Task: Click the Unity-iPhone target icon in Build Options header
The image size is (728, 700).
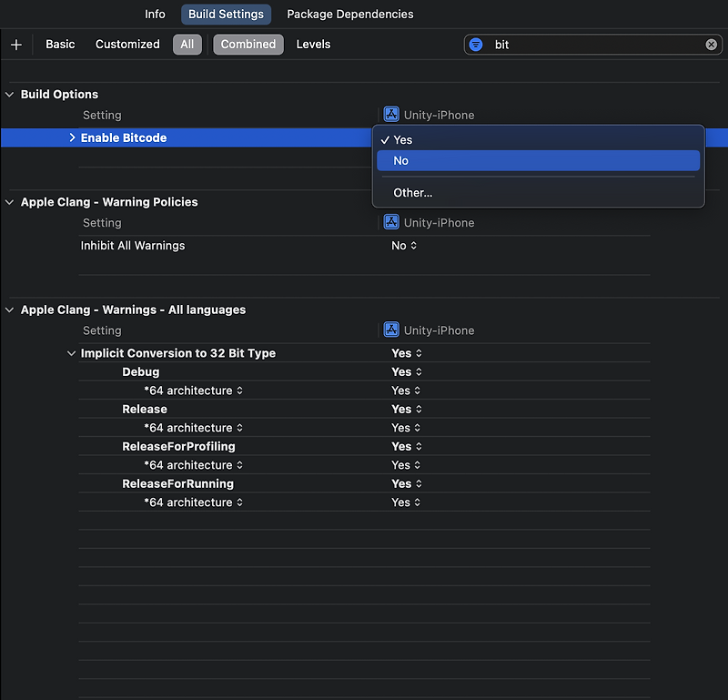Action: (391, 114)
